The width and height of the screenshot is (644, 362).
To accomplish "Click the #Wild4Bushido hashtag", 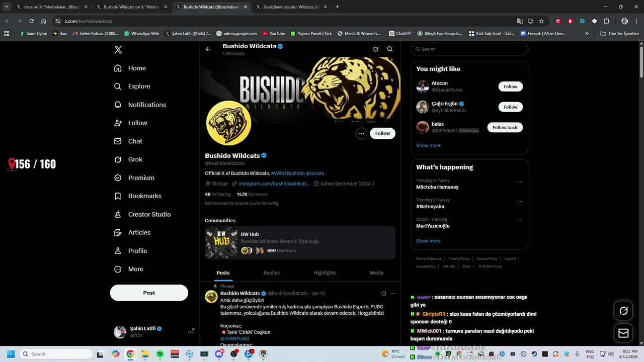I will click(x=288, y=173).
